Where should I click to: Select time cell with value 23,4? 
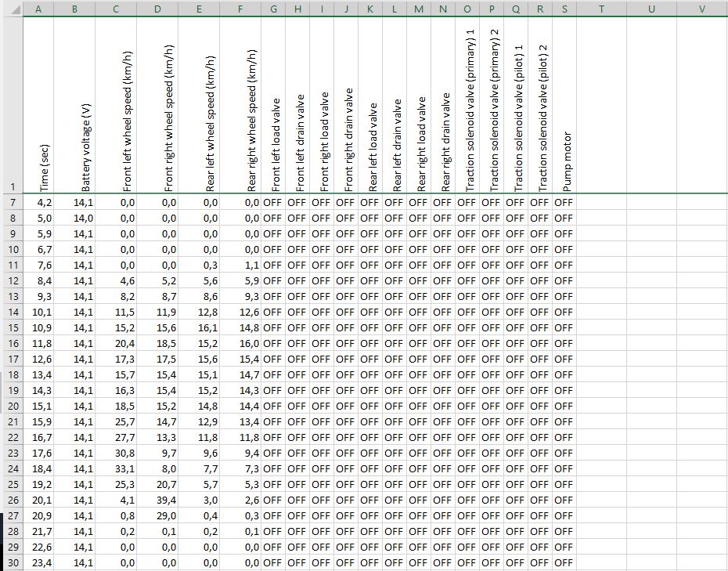[x=38, y=562]
